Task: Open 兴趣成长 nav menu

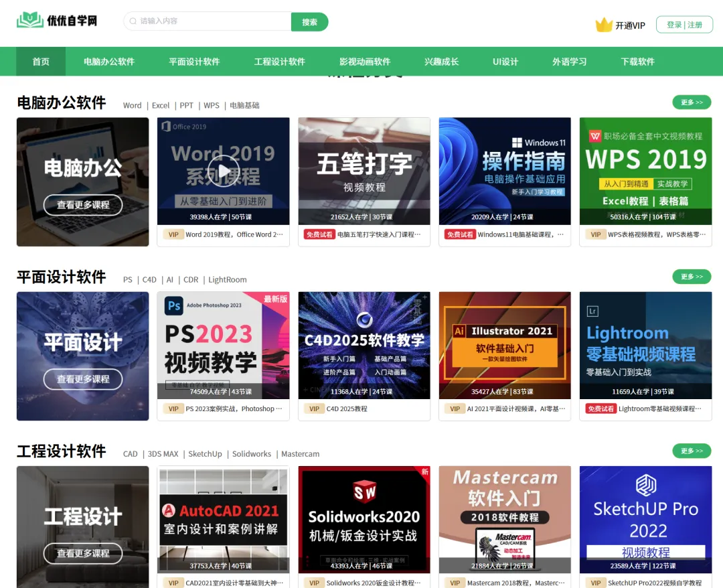Action: point(441,62)
